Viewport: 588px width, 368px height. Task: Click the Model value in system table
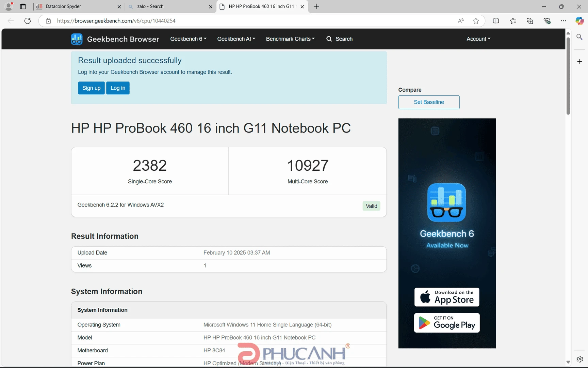(x=259, y=338)
